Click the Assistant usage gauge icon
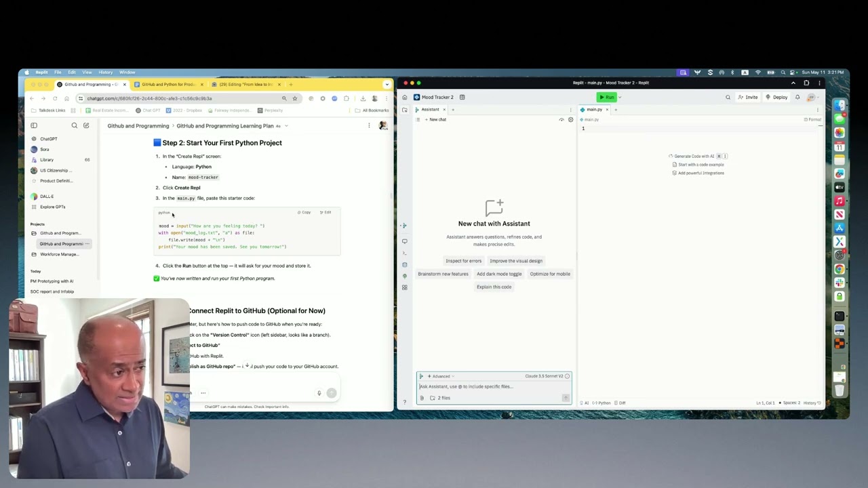 (561, 119)
